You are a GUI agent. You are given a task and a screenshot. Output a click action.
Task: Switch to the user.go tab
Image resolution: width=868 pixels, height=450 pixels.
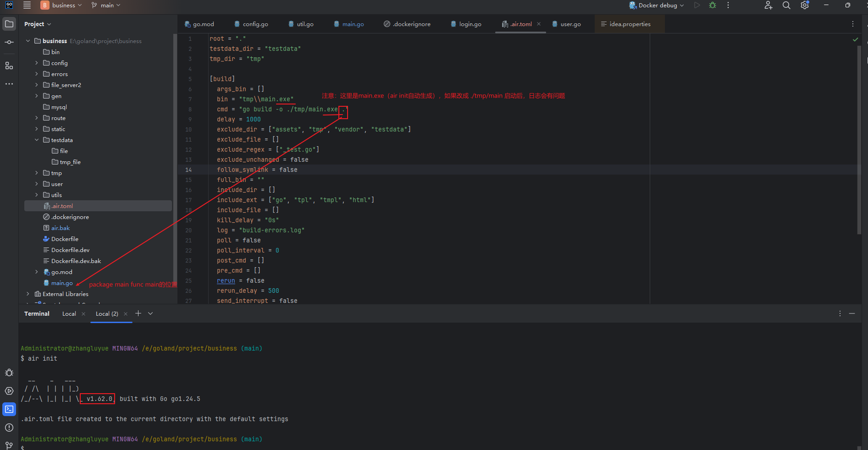566,24
